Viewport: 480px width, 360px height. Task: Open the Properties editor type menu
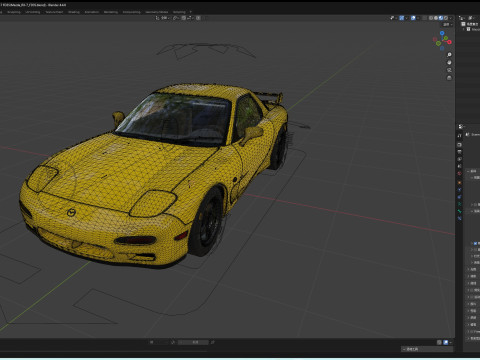point(461,127)
